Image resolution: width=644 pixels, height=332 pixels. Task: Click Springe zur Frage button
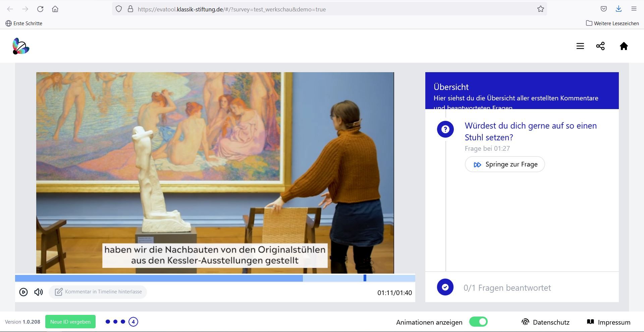point(505,164)
